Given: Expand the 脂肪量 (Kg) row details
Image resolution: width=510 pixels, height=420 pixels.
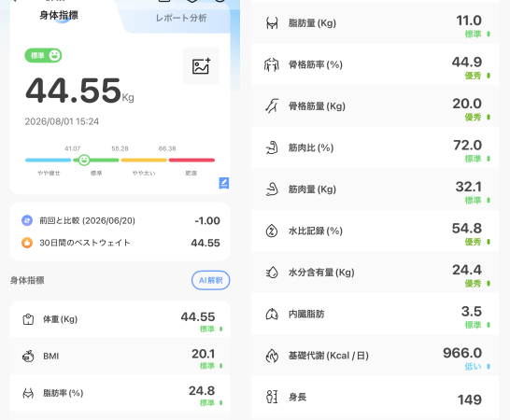Looking at the screenshot, I should click(x=375, y=23).
